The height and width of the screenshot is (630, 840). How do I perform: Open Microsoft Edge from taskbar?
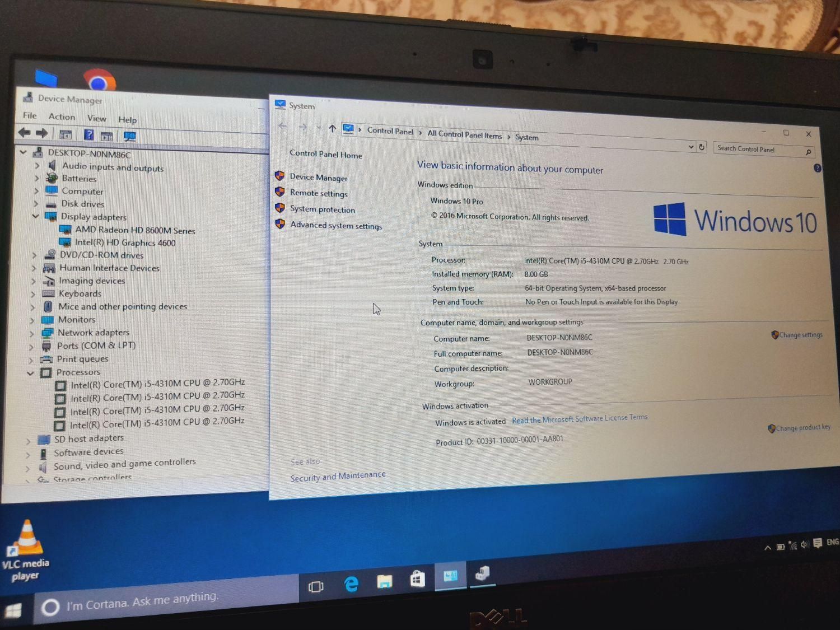[x=351, y=584]
